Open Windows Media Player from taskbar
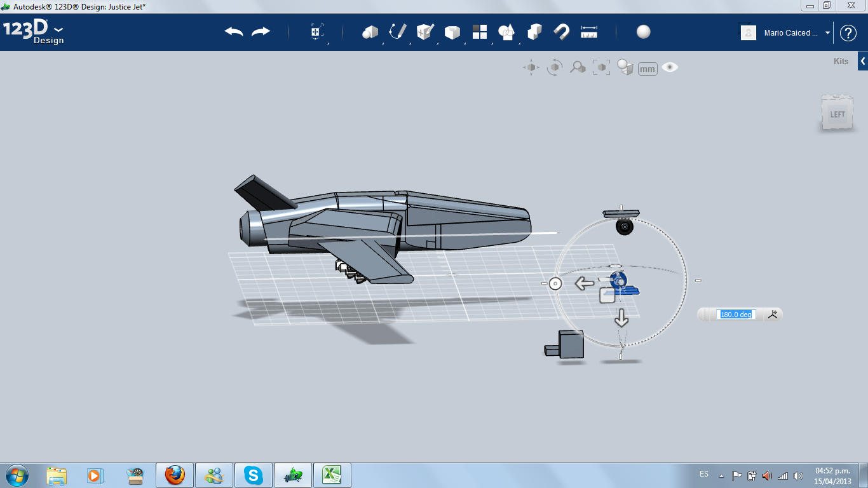Screen dimensions: 868x488 (x=95, y=475)
